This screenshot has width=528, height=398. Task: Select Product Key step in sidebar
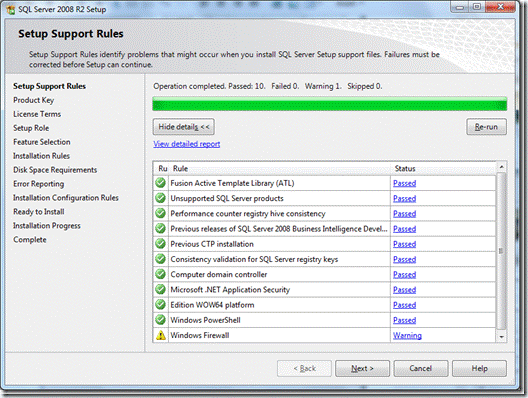[x=33, y=100]
